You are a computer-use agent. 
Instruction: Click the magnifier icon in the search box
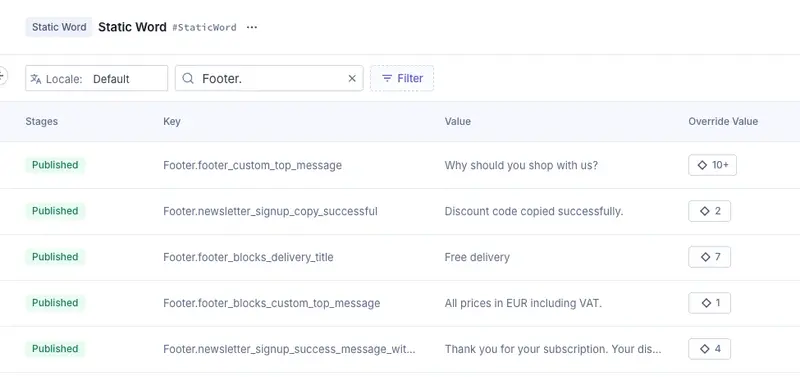click(x=188, y=79)
